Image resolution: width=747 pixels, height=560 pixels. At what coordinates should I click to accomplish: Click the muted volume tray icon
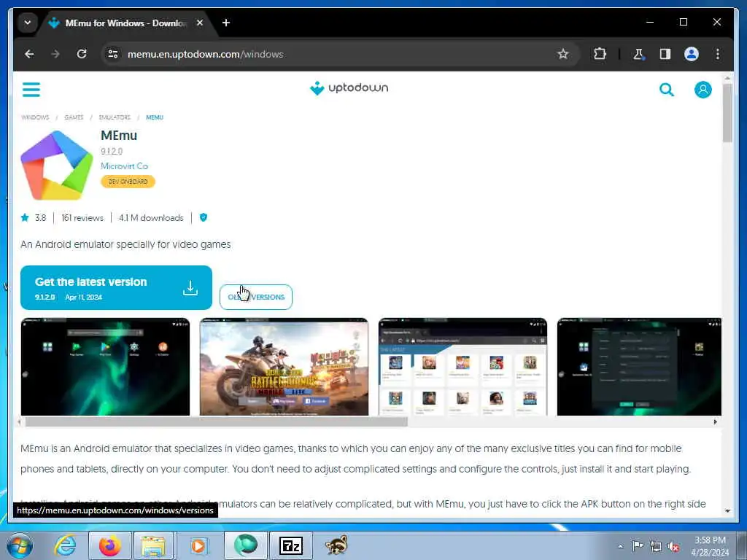pos(673,546)
